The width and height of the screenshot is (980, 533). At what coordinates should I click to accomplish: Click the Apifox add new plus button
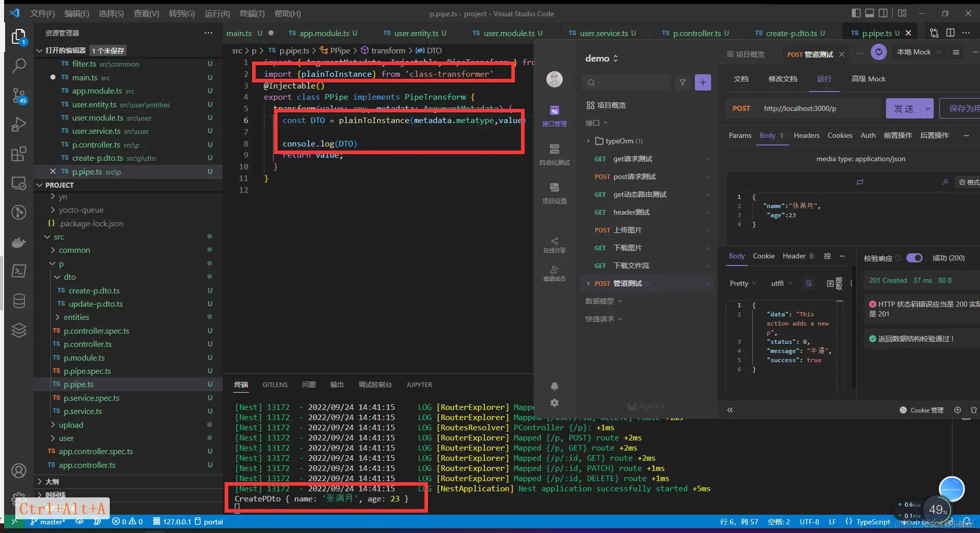pos(703,82)
